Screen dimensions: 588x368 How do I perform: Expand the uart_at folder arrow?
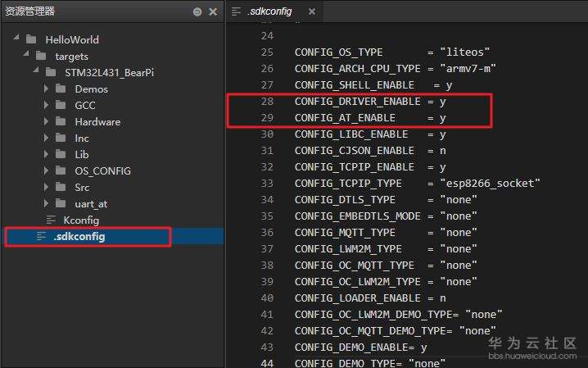pyautogui.click(x=46, y=204)
